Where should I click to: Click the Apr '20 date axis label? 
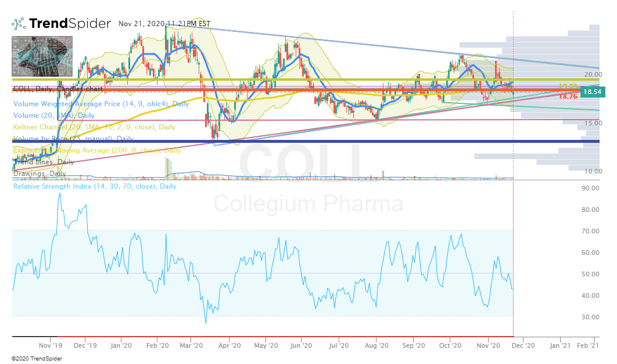(229, 345)
